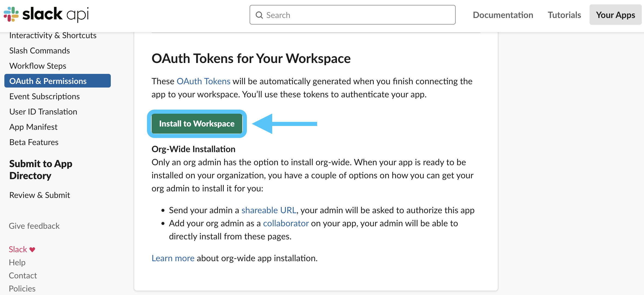644x295 pixels.
Task: Select Event Subscriptions in sidebar
Action: 44,97
